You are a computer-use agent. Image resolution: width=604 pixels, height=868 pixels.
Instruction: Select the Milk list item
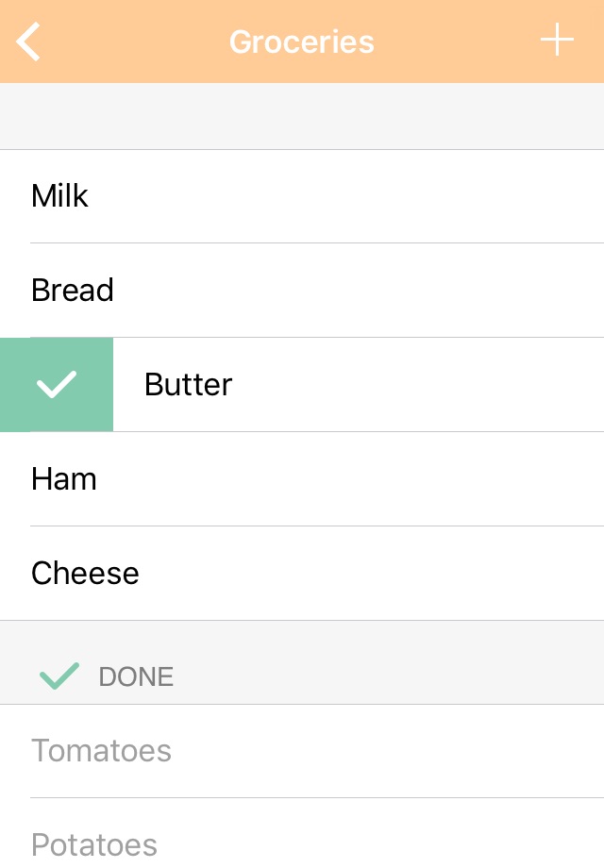302,196
